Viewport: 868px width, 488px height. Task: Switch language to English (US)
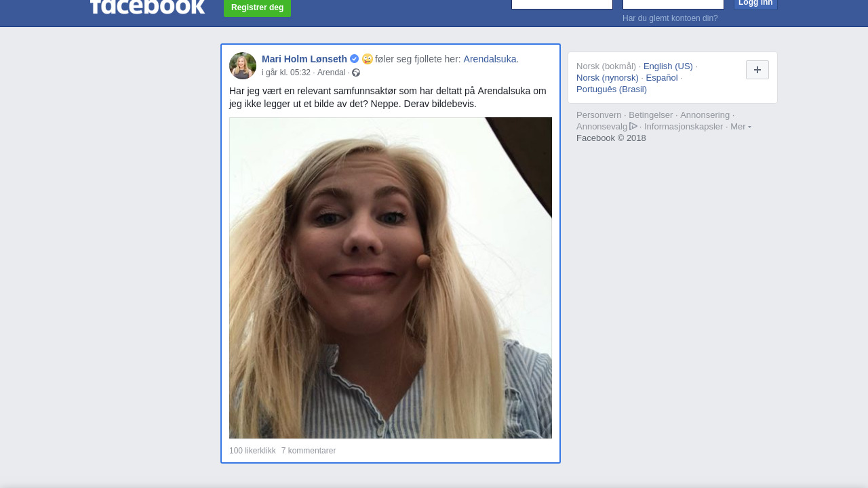(x=668, y=66)
